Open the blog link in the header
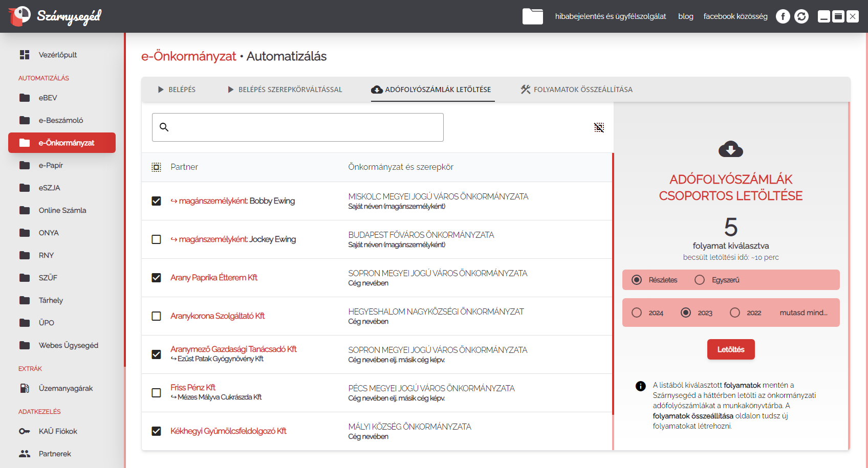This screenshot has height=468, width=868. [685, 16]
